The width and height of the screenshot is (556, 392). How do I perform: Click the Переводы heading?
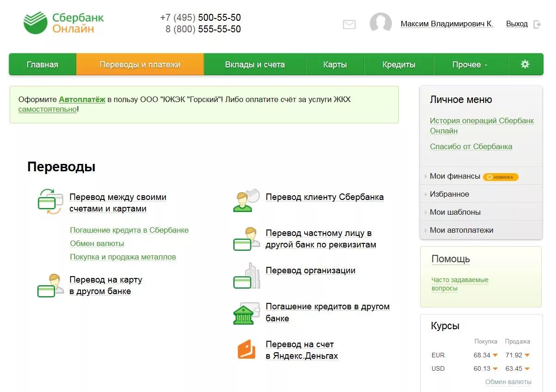click(61, 167)
